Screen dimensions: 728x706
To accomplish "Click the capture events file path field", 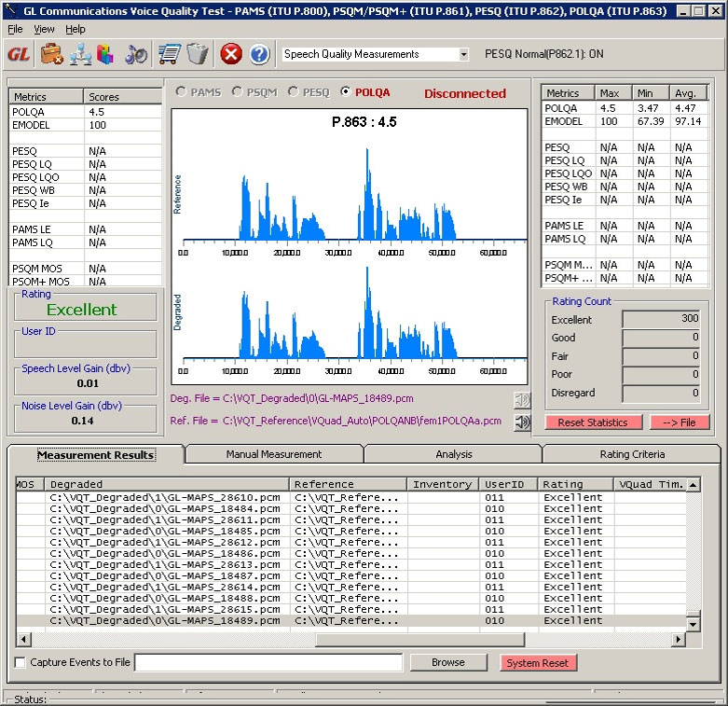I will [268, 662].
